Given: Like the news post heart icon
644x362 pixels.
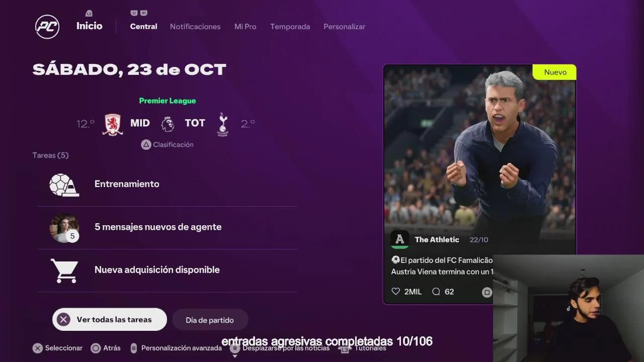Looking at the screenshot, I should click(395, 292).
